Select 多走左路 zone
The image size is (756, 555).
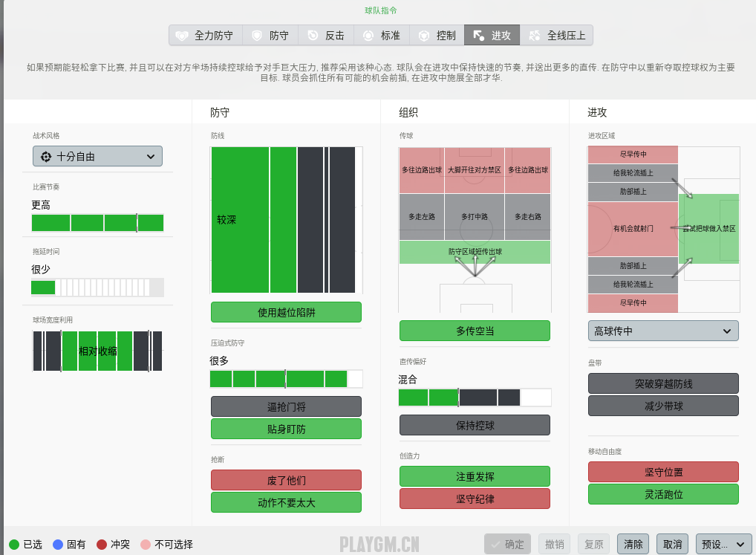click(421, 217)
